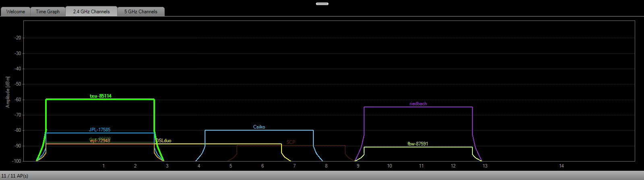The width and height of the screenshot is (644, 180).
Task: Click channel 13 on the axis
Action: [485, 166]
